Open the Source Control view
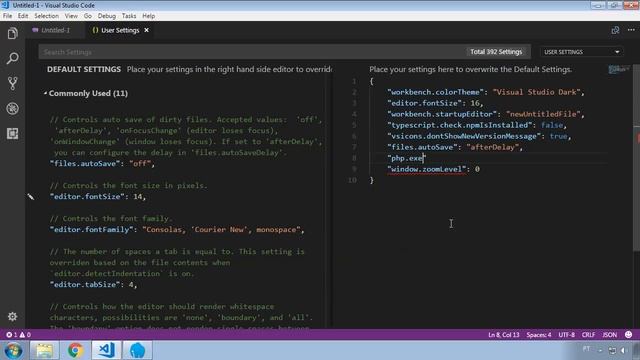The height and width of the screenshot is (360, 640). (12, 83)
